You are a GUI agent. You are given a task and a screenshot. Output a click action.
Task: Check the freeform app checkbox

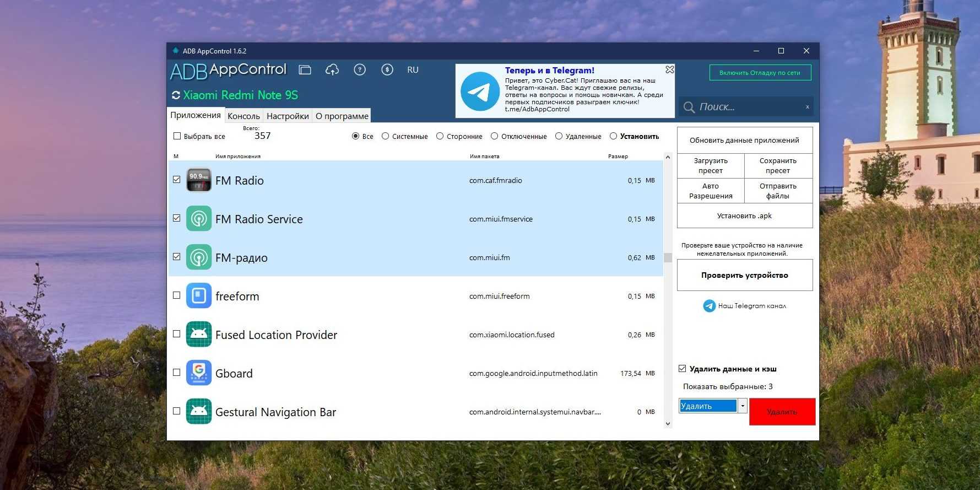(177, 295)
